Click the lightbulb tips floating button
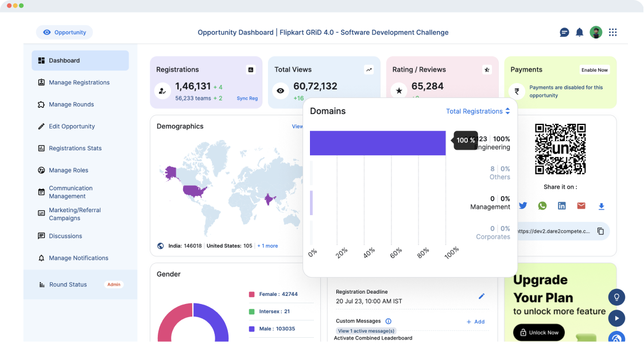 tap(616, 297)
